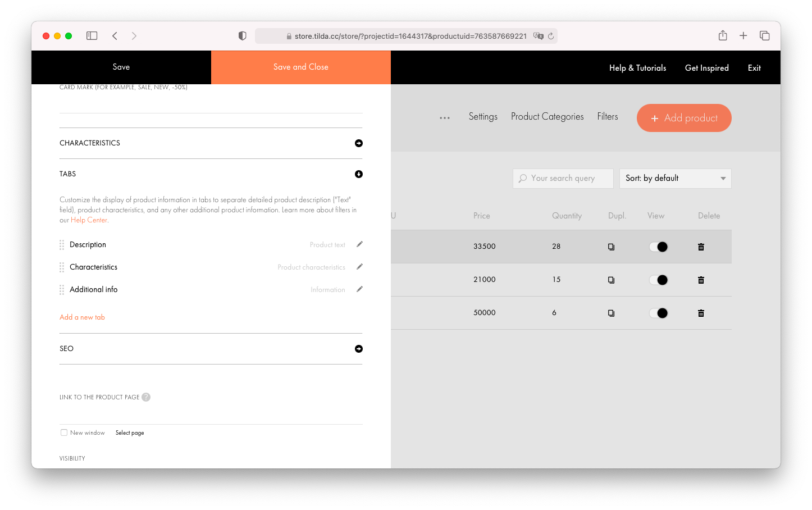Toggle visibility of the product priced 33500
Image resolution: width=812 pixels, height=510 pixels.
coord(658,246)
